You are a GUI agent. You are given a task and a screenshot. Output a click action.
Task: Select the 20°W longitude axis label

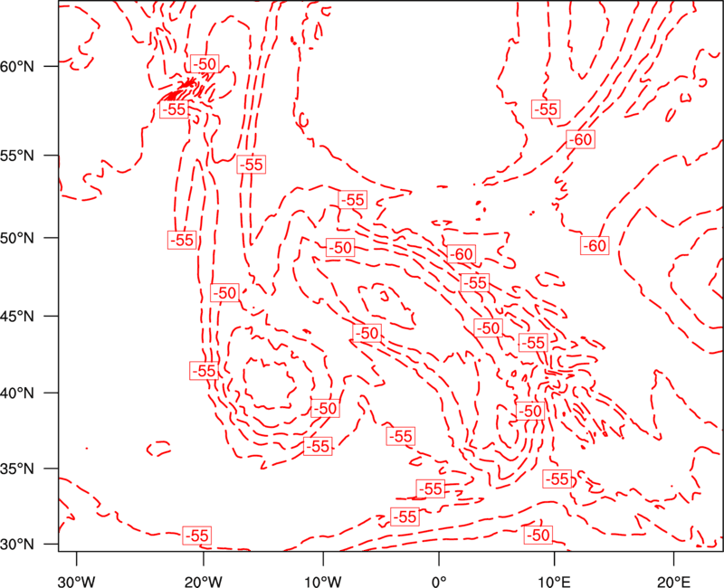point(203,582)
